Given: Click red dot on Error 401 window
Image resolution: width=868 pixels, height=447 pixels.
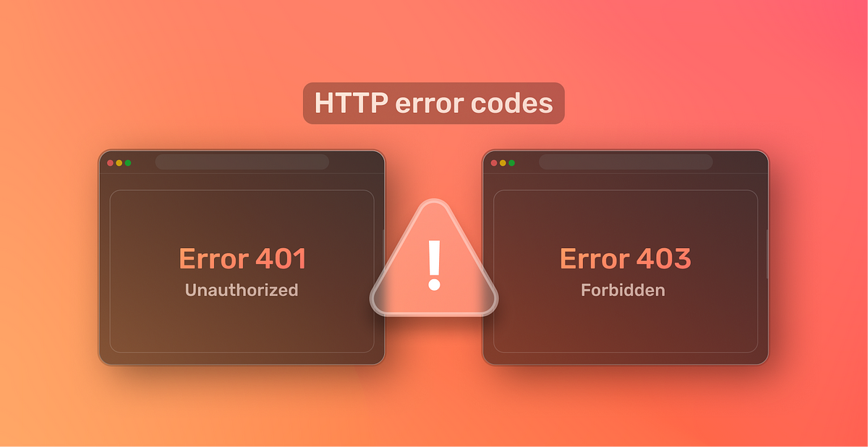Looking at the screenshot, I should pyautogui.click(x=111, y=163).
